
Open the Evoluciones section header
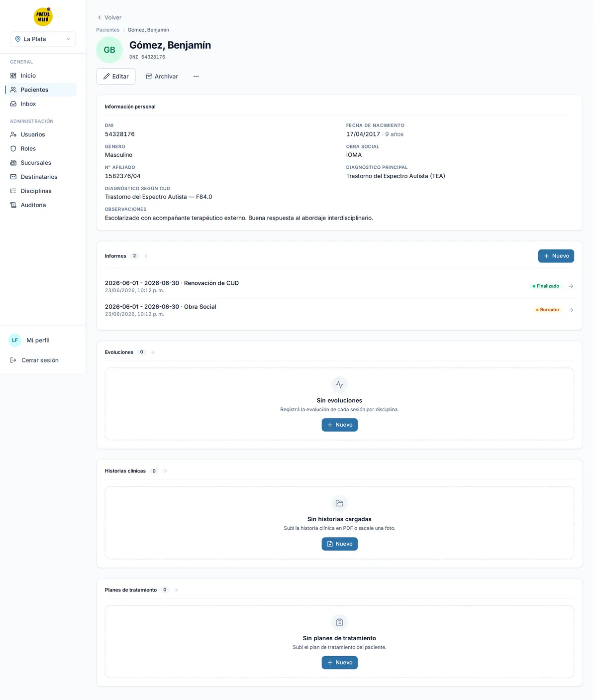130,352
